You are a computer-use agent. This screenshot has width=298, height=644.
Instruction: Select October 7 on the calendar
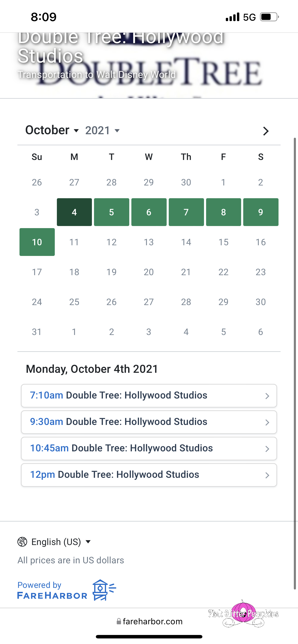coord(186,212)
